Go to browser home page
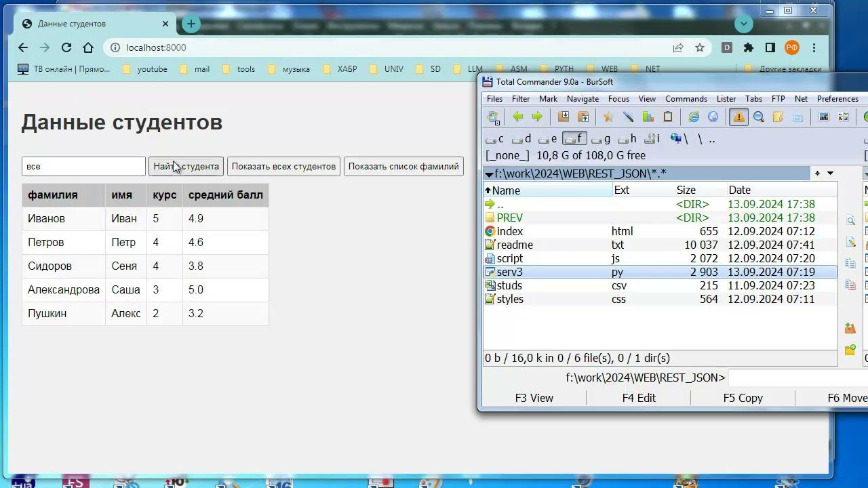The width and height of the screenshot is (868, 488). [x=88, y=47]
